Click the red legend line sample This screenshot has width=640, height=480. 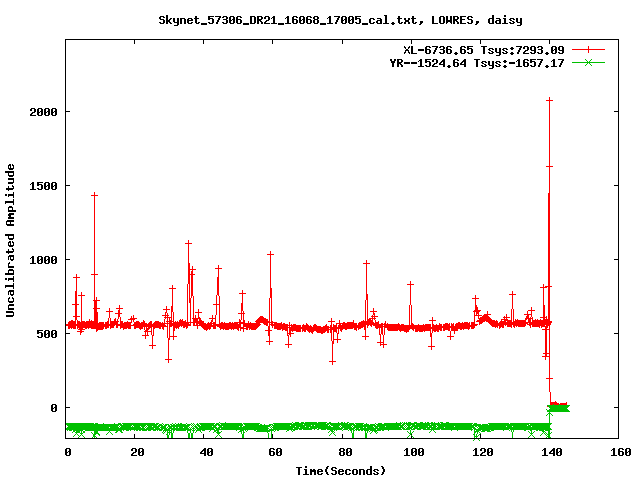click(588, 50)
